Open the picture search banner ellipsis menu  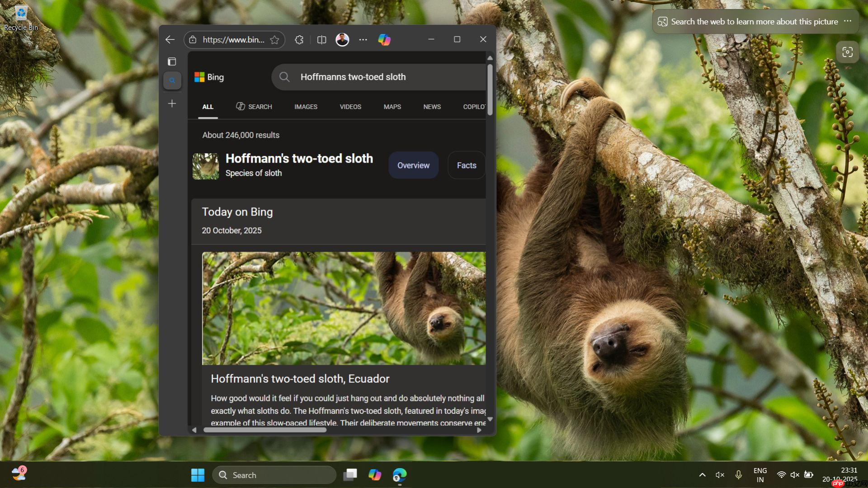pos(848,21)
